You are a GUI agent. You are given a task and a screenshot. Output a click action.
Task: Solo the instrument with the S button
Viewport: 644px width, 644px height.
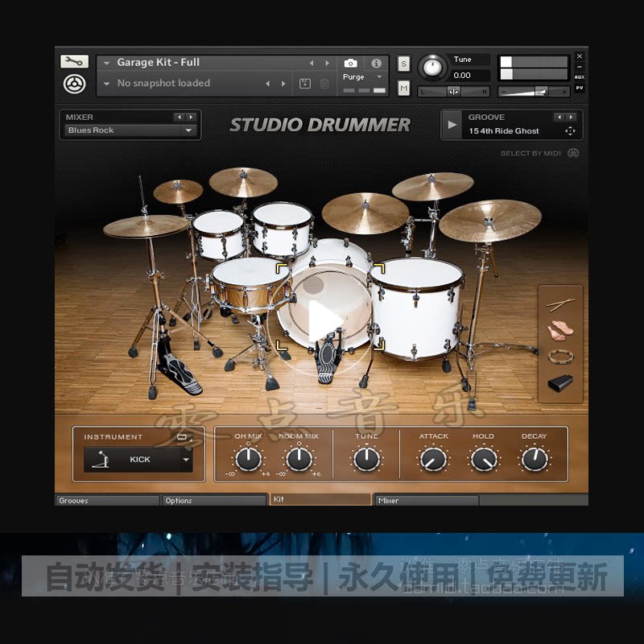click(x=406, y=63)
